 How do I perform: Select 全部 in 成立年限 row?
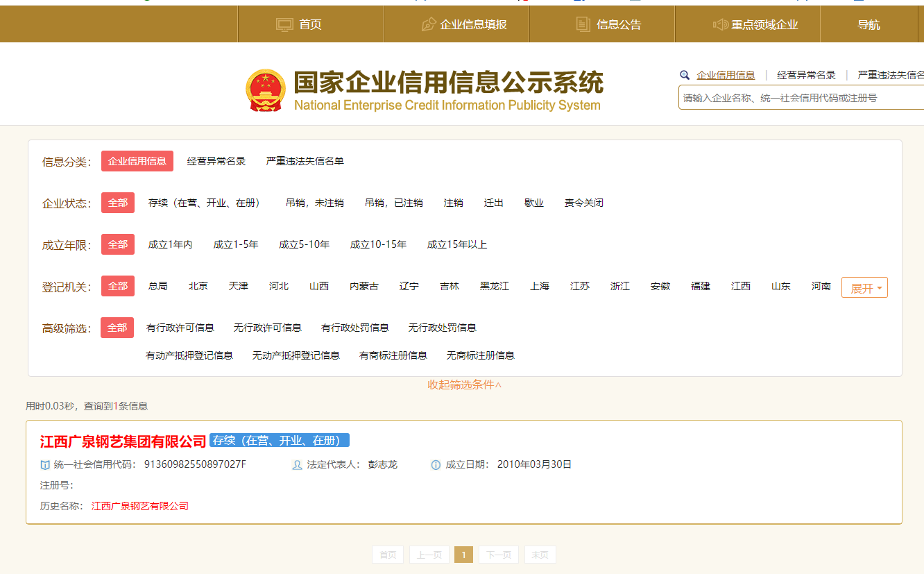coord(118,244)
